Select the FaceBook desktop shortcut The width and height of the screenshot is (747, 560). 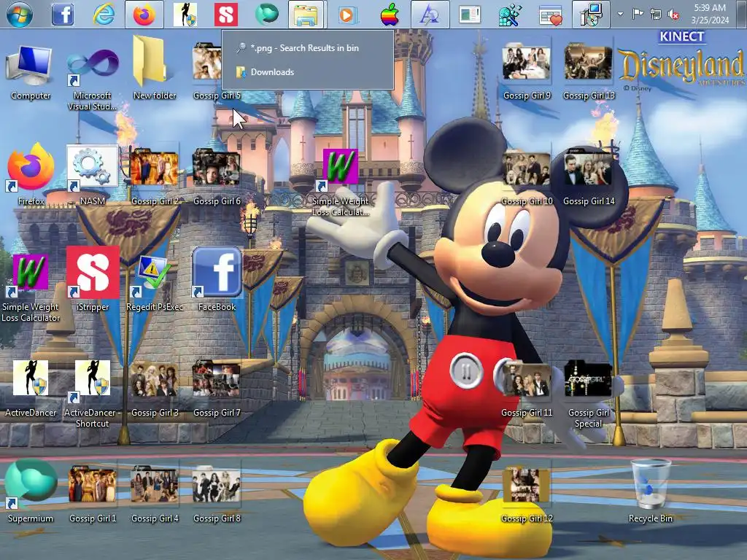217,279
